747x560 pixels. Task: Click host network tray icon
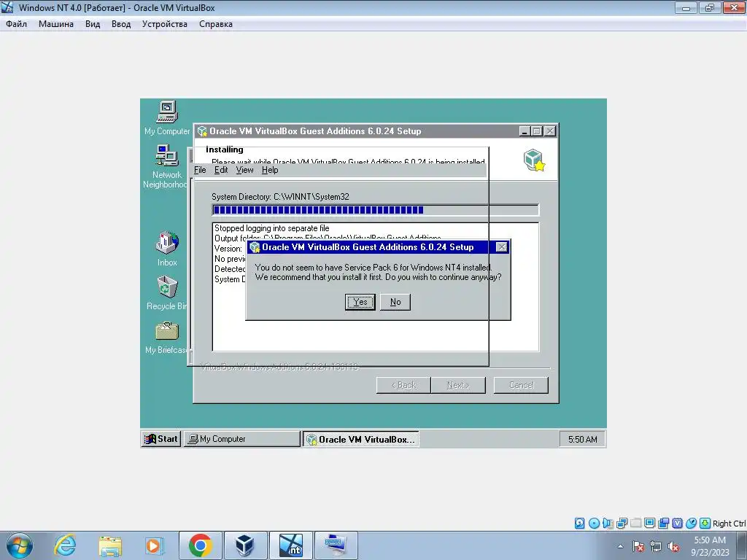click(x=656, y=546)
